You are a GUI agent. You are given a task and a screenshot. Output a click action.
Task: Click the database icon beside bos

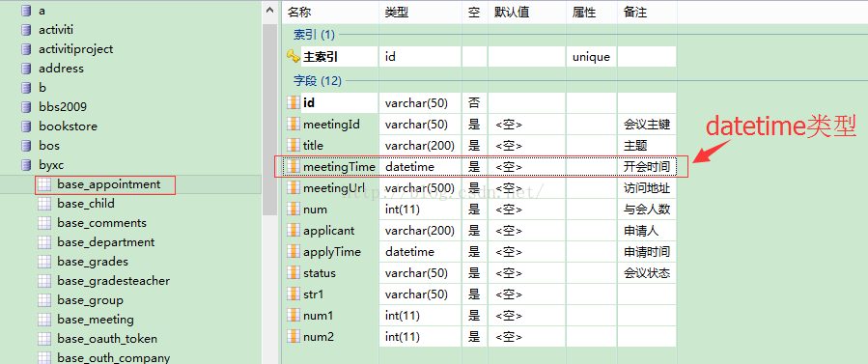pyautogui.click(x=25, y=146)
